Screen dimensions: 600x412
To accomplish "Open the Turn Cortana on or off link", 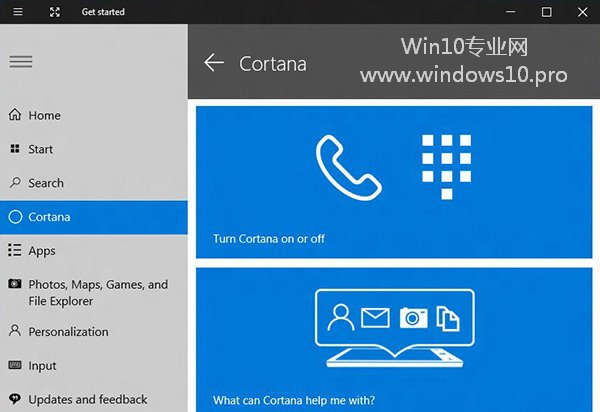I will point(269,239).
